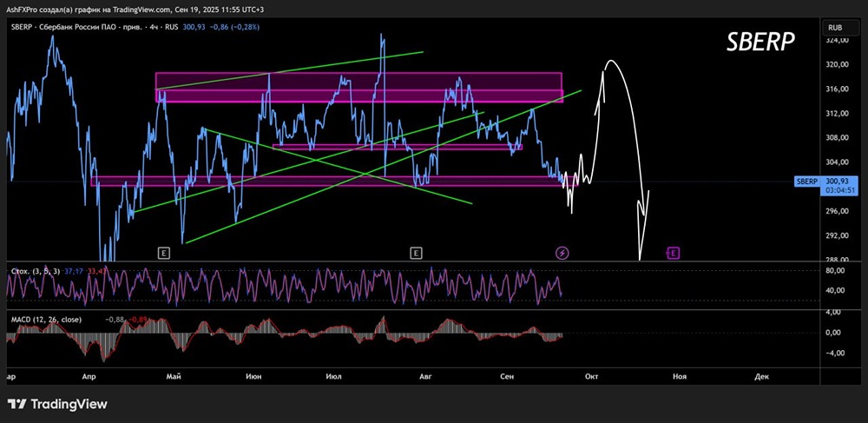This screenshot has width=868, height=423.
Task: Select the top pink resistance zone rectangle
Action: [358, 80]
